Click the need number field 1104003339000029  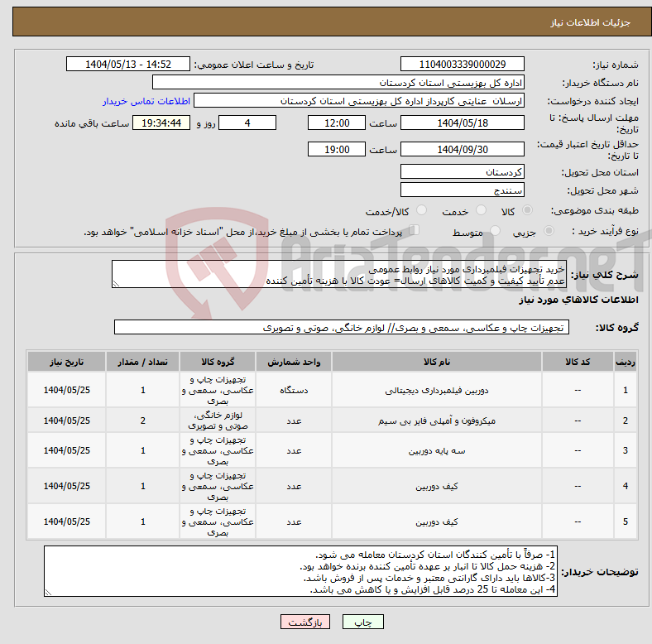click(462, 65)
